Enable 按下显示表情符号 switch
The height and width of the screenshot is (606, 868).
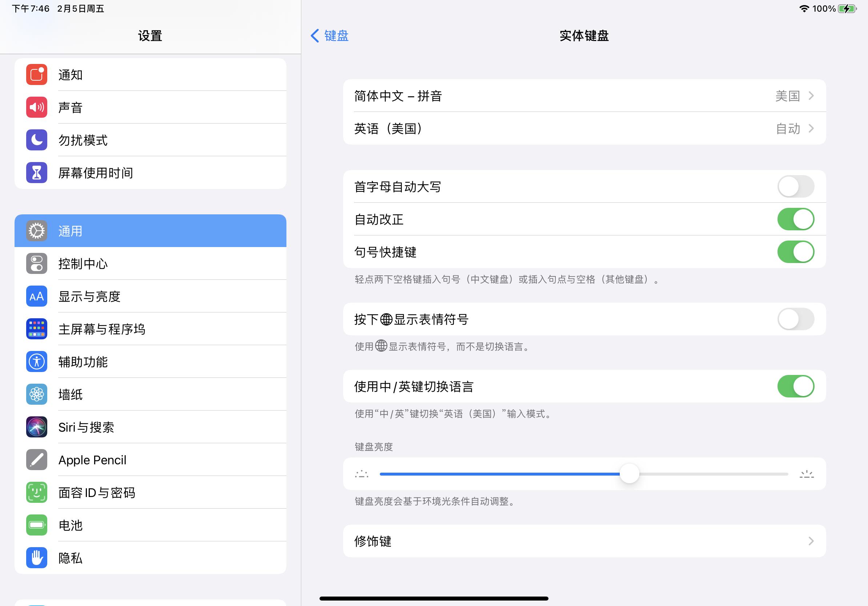(796, 319)
